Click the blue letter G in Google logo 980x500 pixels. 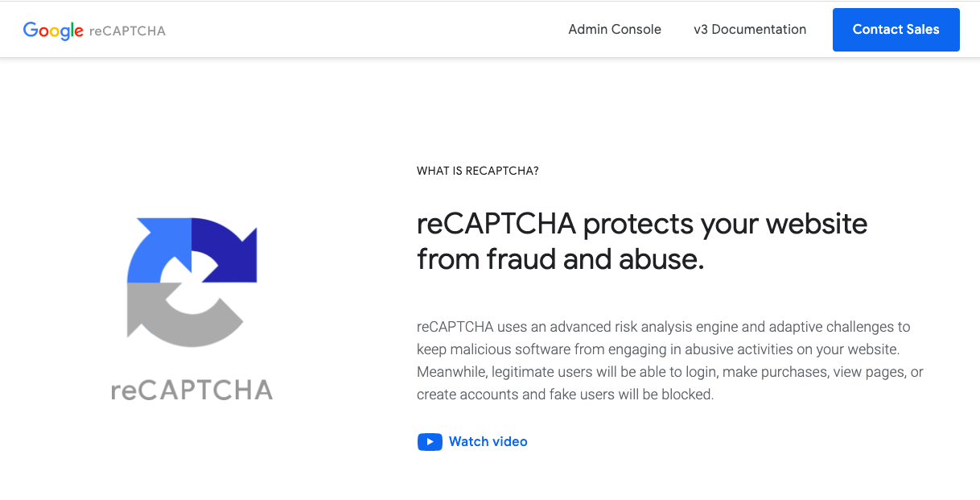tap(31, 30)
